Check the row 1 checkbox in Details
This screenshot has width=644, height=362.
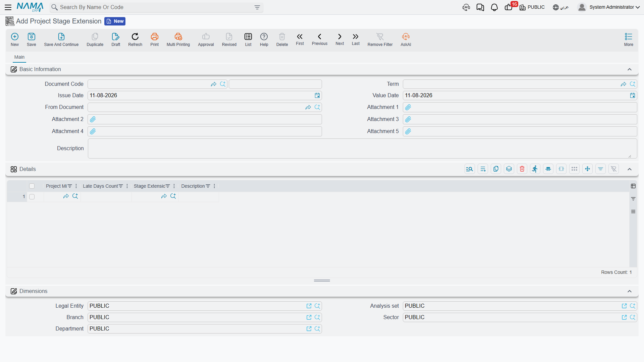pos(32,197)
